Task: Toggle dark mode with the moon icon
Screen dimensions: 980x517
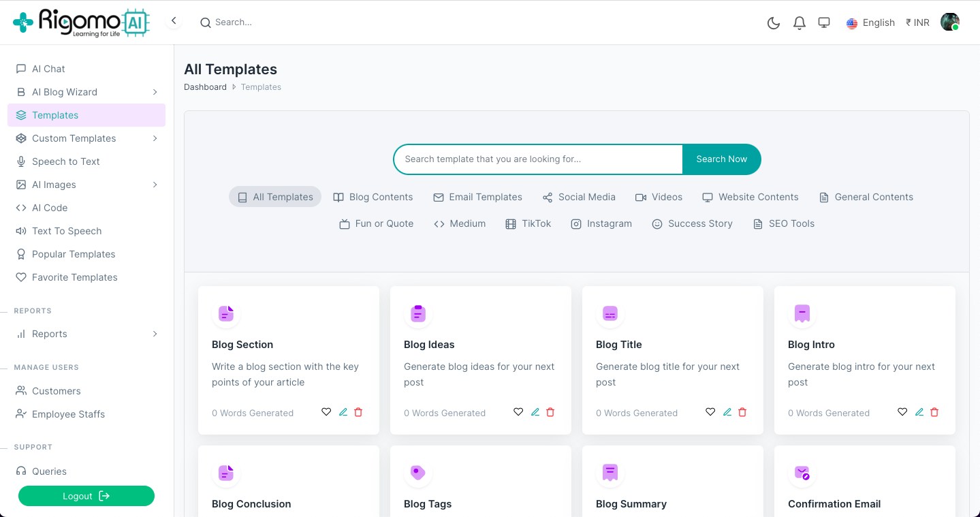Action: coord(773,23)
